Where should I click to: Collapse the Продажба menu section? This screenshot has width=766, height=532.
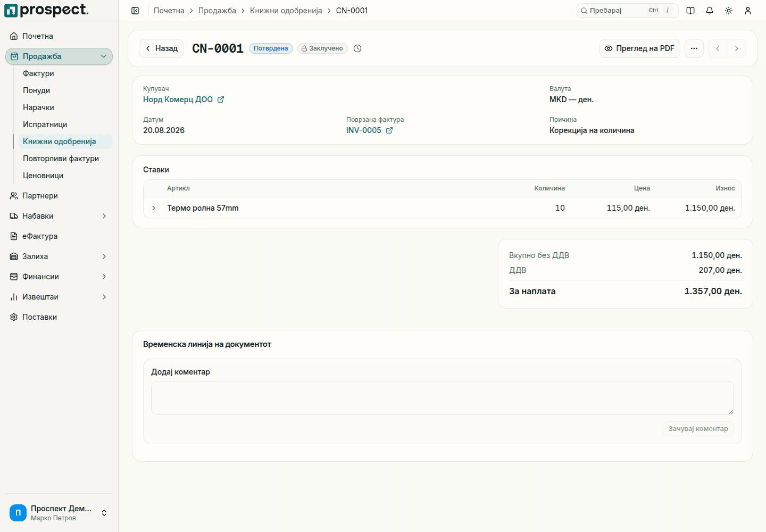[x=104, y=56]
